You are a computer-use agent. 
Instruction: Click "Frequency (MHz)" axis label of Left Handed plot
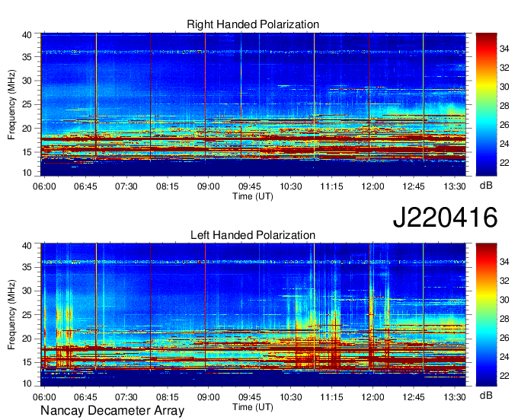tap(11, 315)
